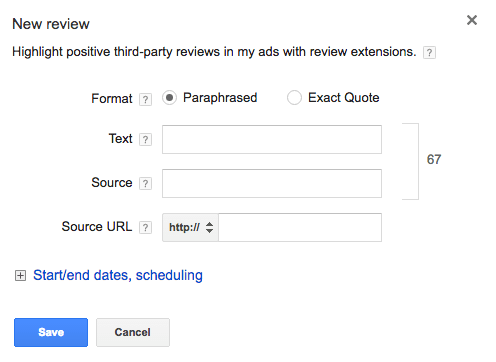
Task: Show help tooltip for the Text field
Action: (x=145, y=139)
